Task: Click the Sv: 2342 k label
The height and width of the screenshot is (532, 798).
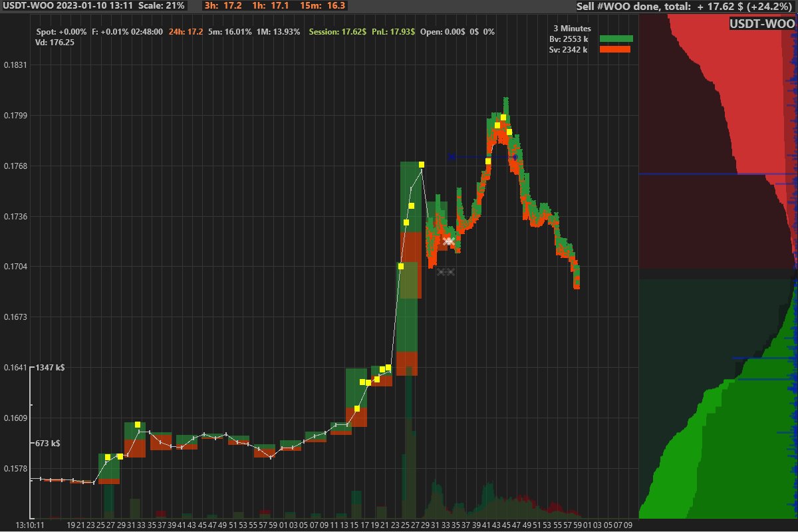Action: pyautogui.click(x=569, y=50)
